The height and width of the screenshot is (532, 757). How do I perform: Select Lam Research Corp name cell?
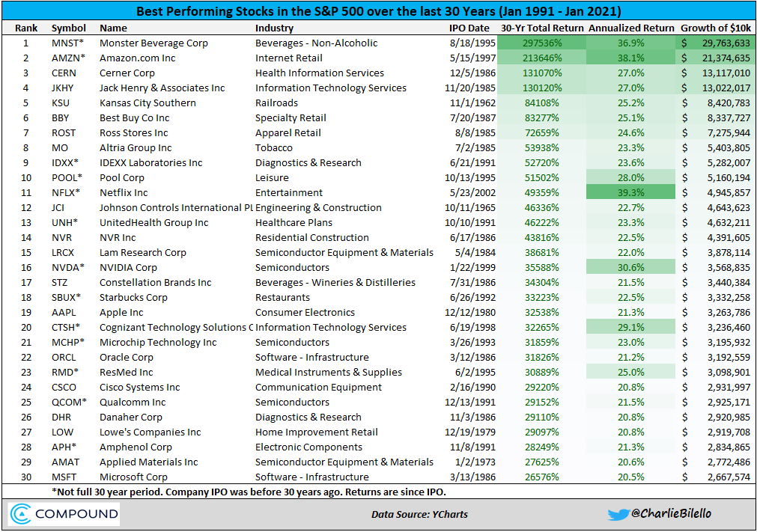click(143, 252)
